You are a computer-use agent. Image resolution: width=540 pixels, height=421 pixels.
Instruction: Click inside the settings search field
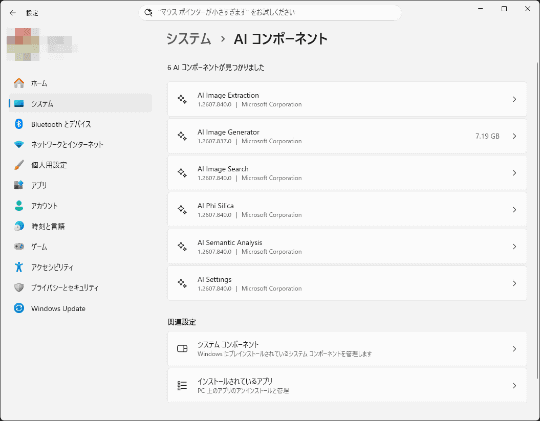tap(270, 13)
